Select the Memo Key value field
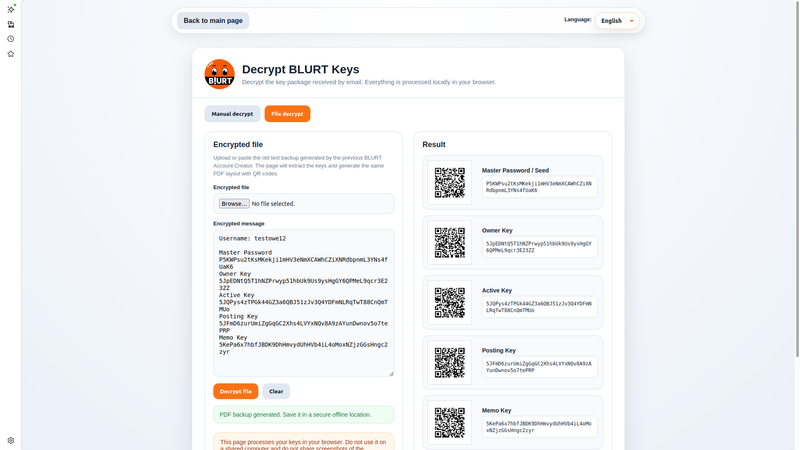Image resolution: width=800 pixels, height=450 pixels. tap(539, 427)
